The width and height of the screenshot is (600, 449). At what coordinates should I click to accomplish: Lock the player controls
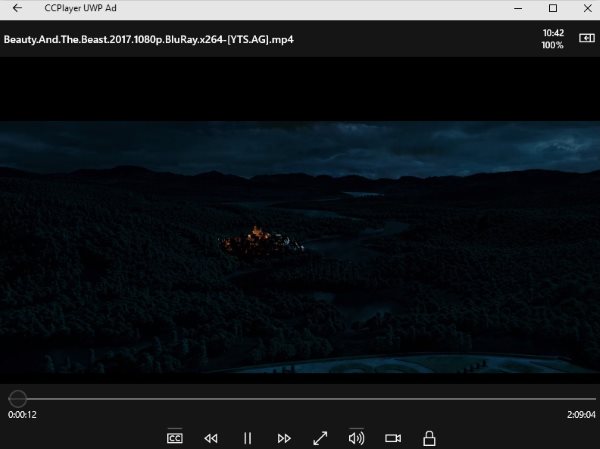coord(429,438)
